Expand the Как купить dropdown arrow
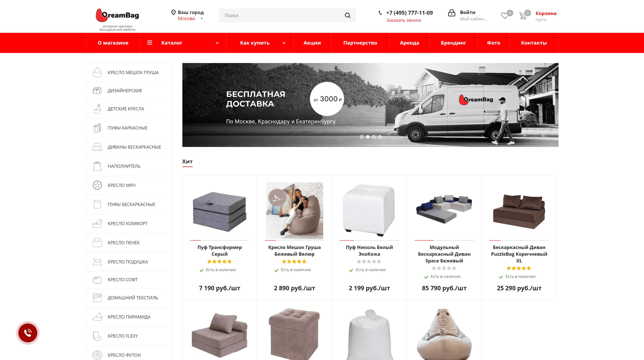644x360 pixels. (284, 43)
